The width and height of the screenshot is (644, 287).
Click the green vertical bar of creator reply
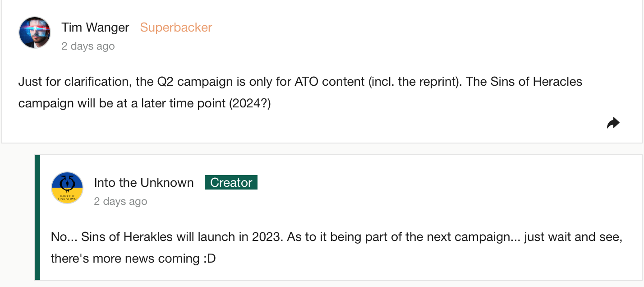[x=37, y=218]
